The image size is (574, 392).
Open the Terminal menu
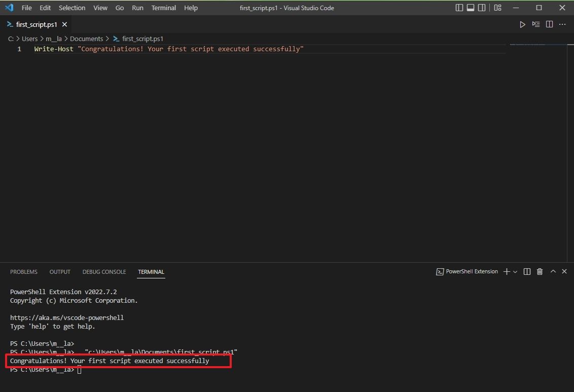(163, 8)
